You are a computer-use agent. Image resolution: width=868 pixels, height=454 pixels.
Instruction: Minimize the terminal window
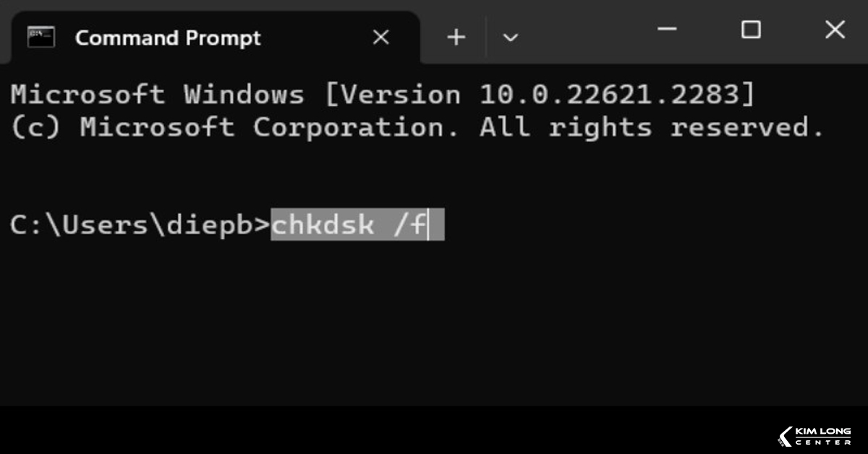tap(667, 30)
